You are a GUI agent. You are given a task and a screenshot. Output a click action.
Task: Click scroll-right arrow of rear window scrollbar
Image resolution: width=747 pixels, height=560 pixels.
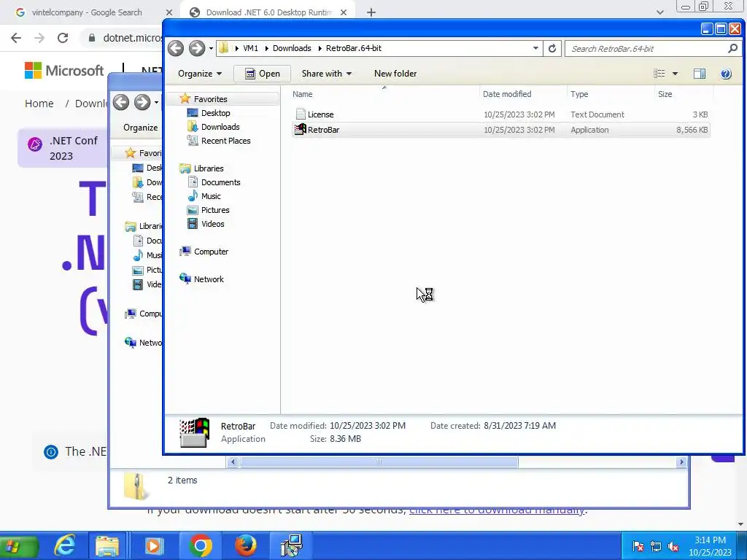[x=682, y=462]
